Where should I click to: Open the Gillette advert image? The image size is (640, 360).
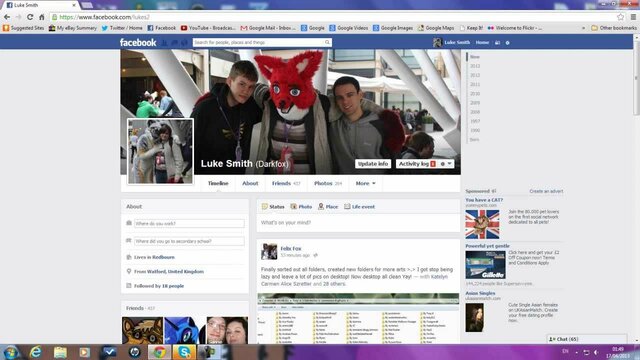tap(485, 264)
